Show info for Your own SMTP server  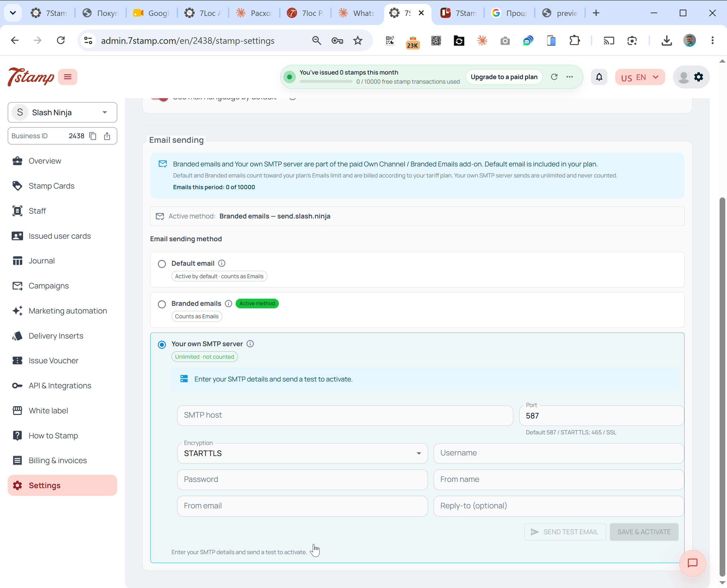click(x=250, y=344)
